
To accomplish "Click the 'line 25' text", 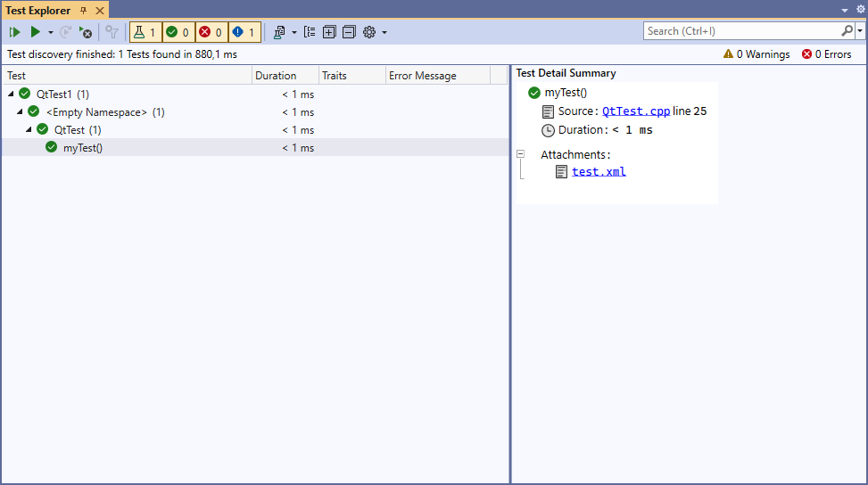I will click(x=690, y=111).
